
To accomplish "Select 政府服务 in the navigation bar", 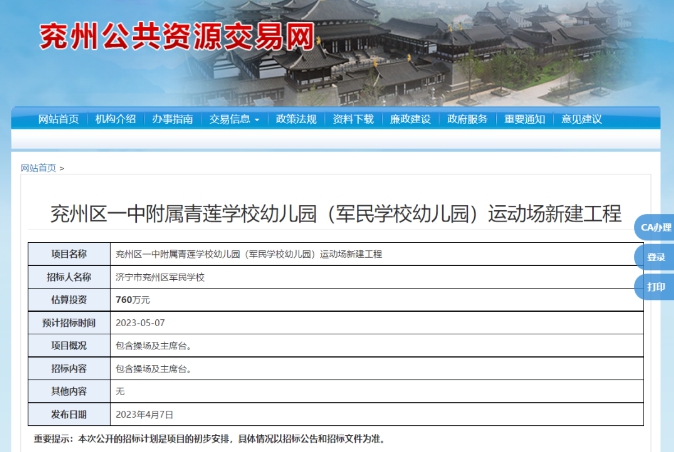I will 467,119.
